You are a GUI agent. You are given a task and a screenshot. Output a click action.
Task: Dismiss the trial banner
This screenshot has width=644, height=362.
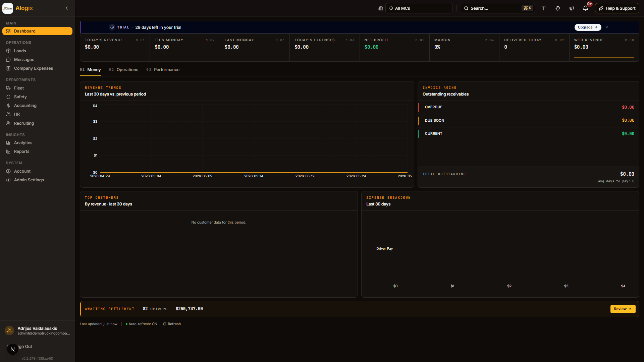(x=607, y=27)
